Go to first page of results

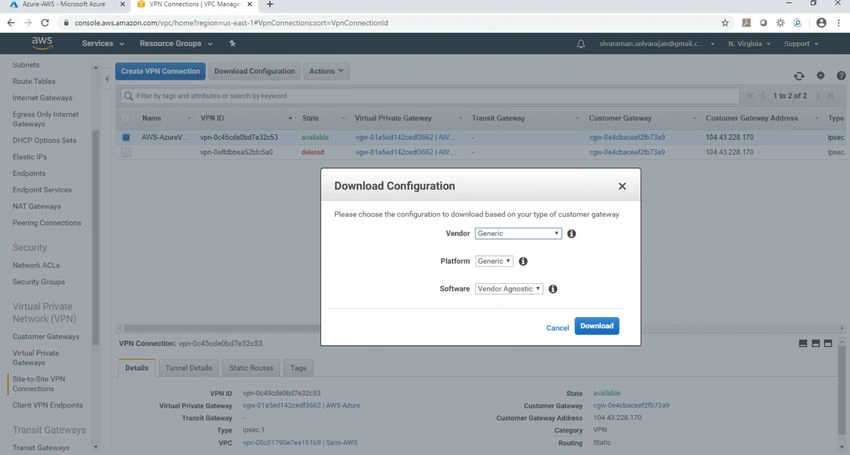tap(750, 96)
